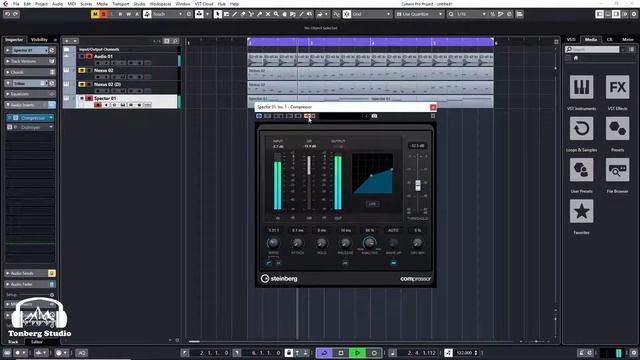
Task: Select the Glue tool
Action: pyautogui.click(x=260, y=14)
